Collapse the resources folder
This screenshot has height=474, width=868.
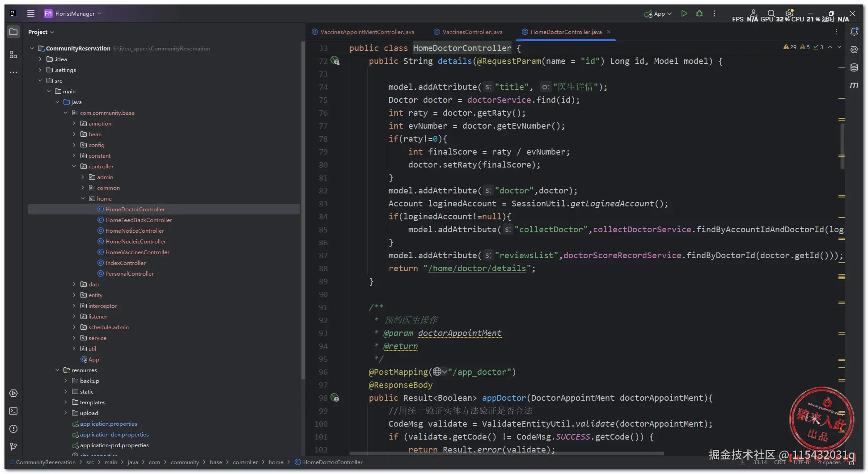coord(57,370)
